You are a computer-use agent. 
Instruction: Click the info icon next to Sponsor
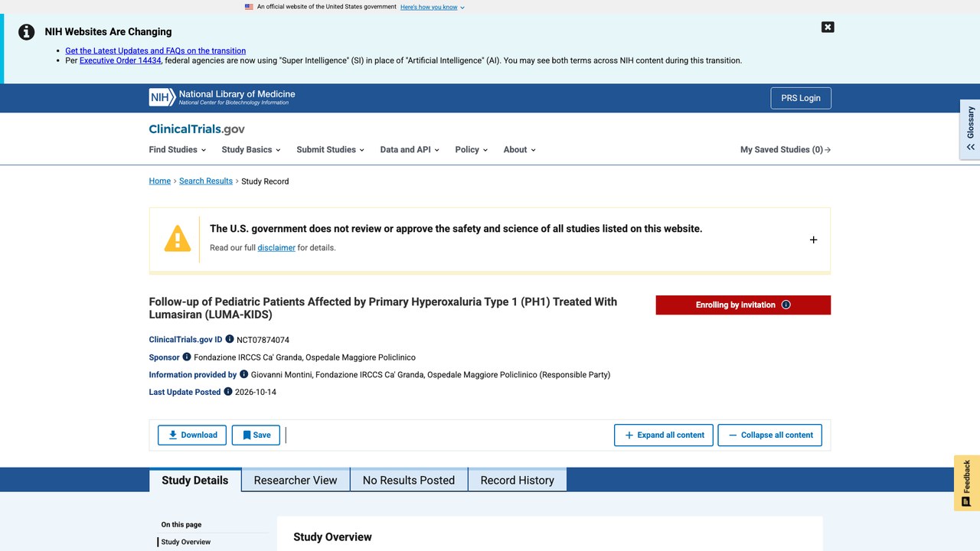point(187,357)
